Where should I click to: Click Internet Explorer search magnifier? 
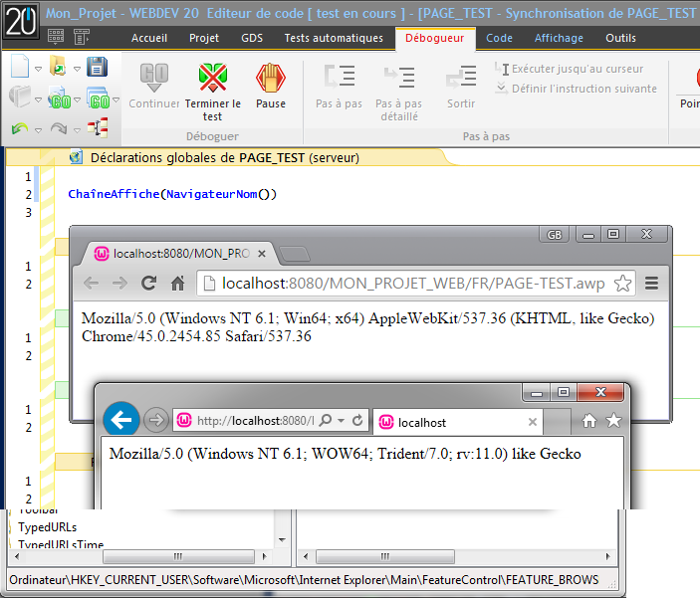pyautogui.click(x=327, y=420)
